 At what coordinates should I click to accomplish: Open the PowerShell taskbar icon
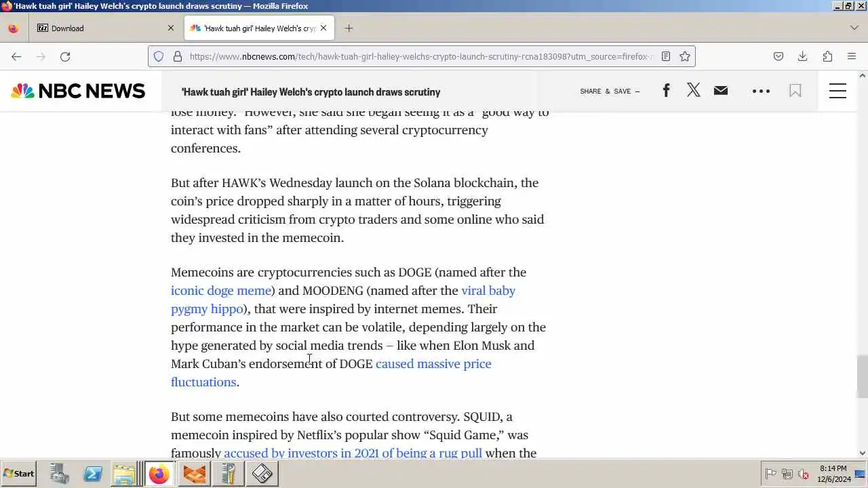point(92,474)
